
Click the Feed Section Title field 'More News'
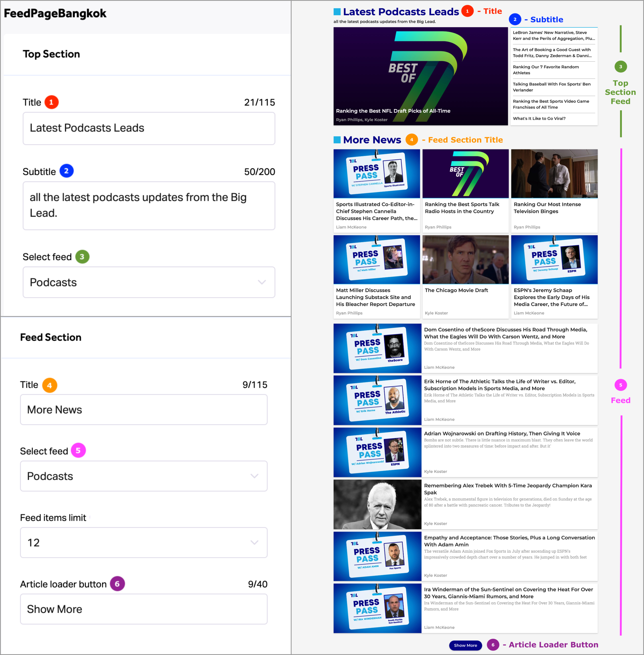pos(144,410)
